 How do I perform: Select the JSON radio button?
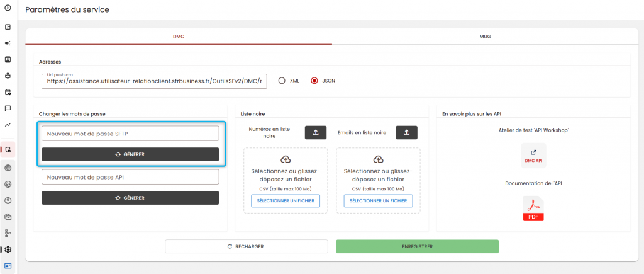point(314,81)
